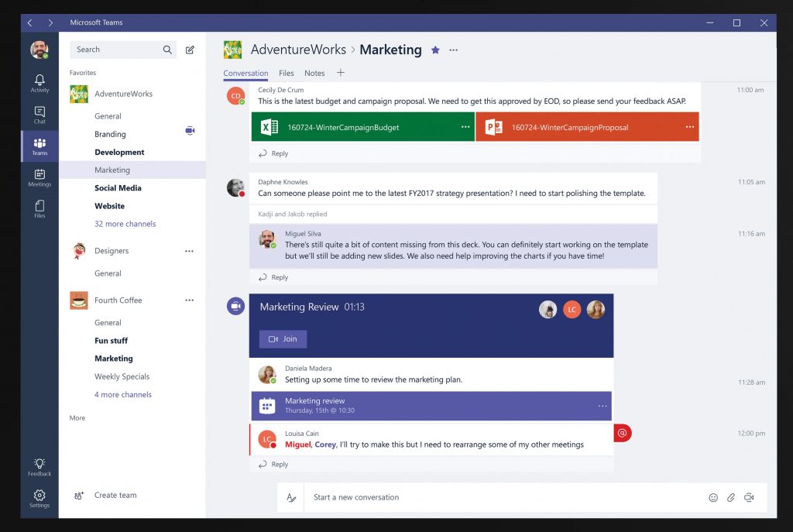Click the Meet now video icon
Image resolution: width=793 pixels, height=532 pixels.
pos(749,497)
